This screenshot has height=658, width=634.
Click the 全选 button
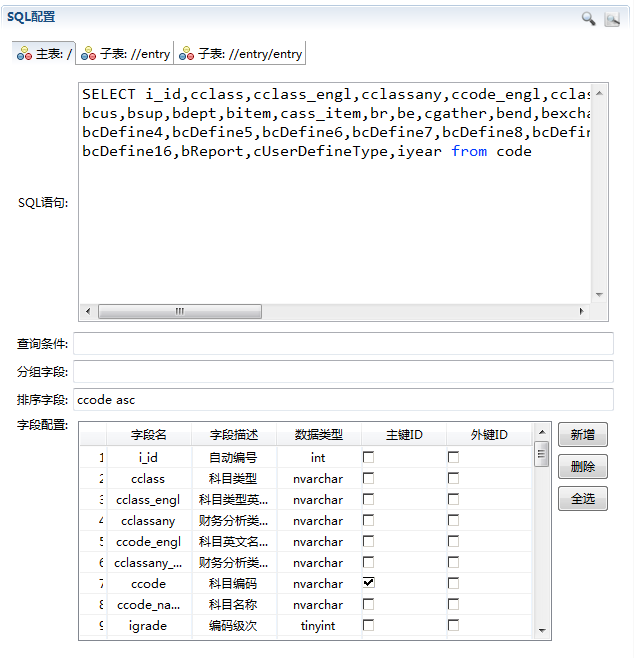(583, 499)
